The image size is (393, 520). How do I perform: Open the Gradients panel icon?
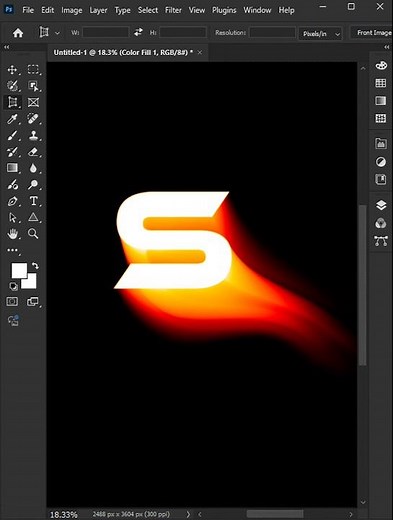click(x=381, y=100)
